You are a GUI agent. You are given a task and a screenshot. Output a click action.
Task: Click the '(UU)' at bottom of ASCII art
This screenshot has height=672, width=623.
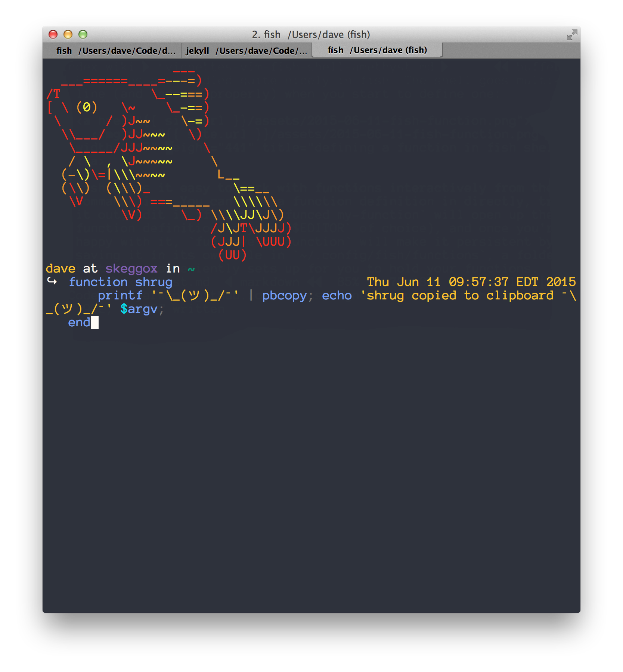[x=232, y=255]
